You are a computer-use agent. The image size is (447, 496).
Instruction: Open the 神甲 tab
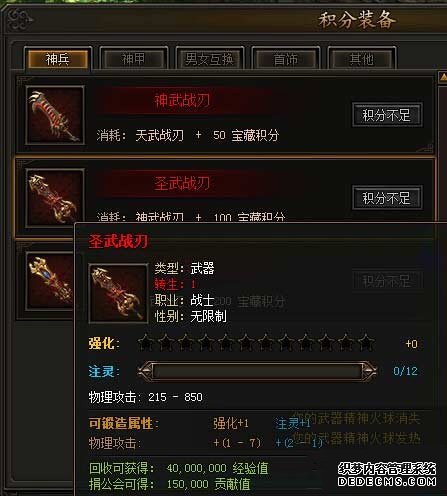[x=133, y=59]
